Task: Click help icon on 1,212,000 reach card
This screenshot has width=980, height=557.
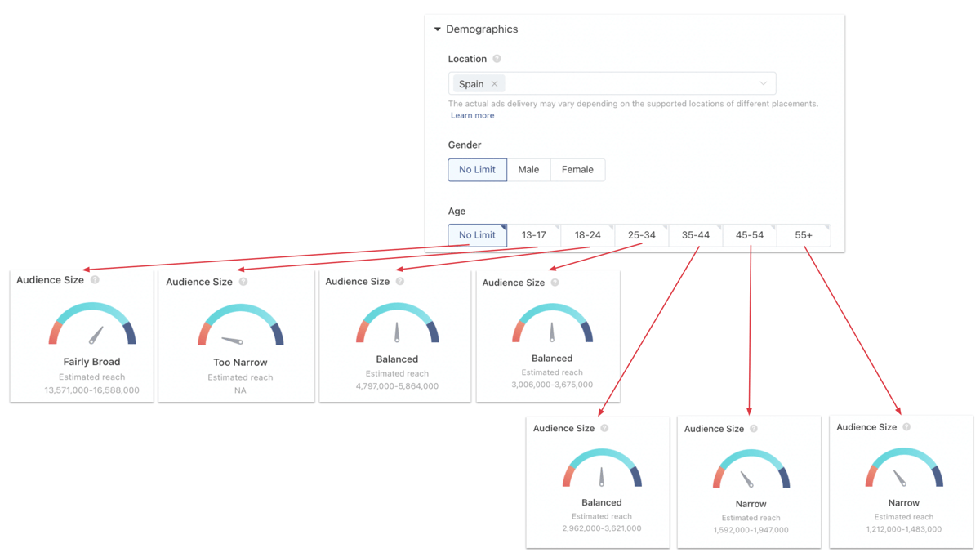Action: point(906,427)
